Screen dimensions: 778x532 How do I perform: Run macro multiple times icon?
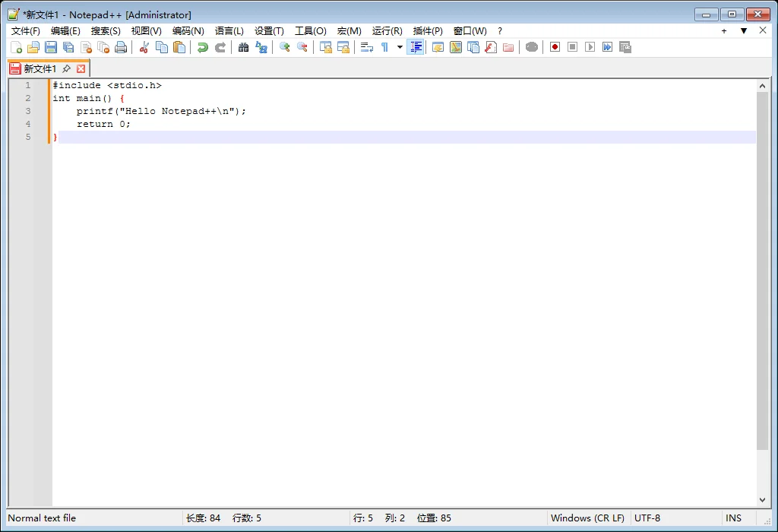click(x=607, y=47)
